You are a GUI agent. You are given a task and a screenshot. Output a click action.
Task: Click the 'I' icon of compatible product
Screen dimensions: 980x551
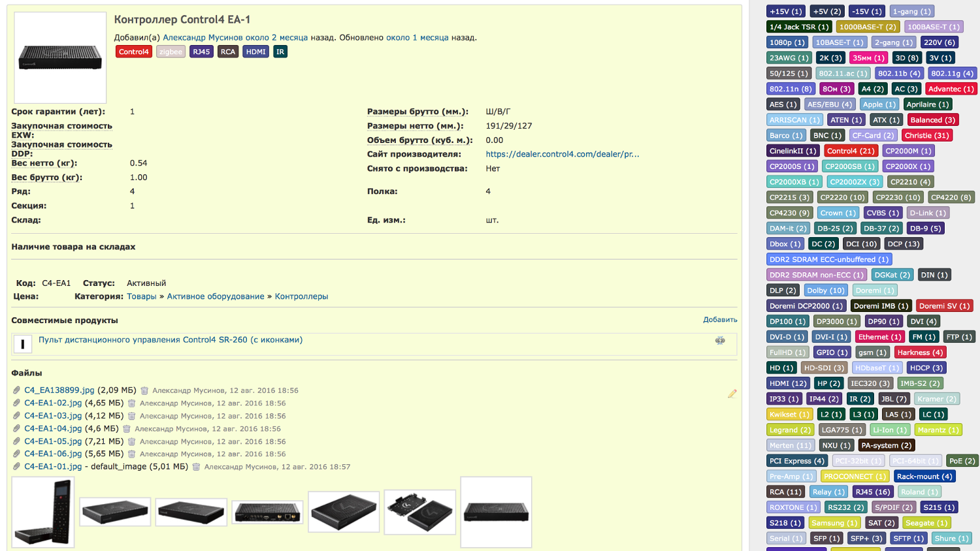pos(23,344)
